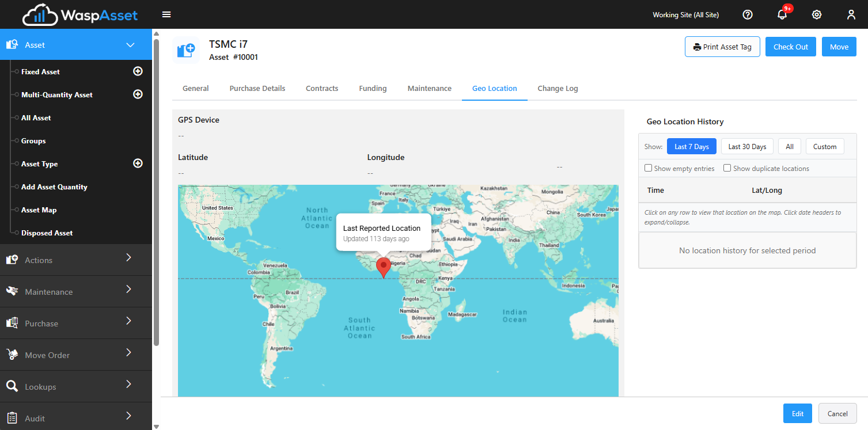The width and height of the screenshot is (868, 430).
Task: Select Last 30 Days filter
Action: pos(747,146)
